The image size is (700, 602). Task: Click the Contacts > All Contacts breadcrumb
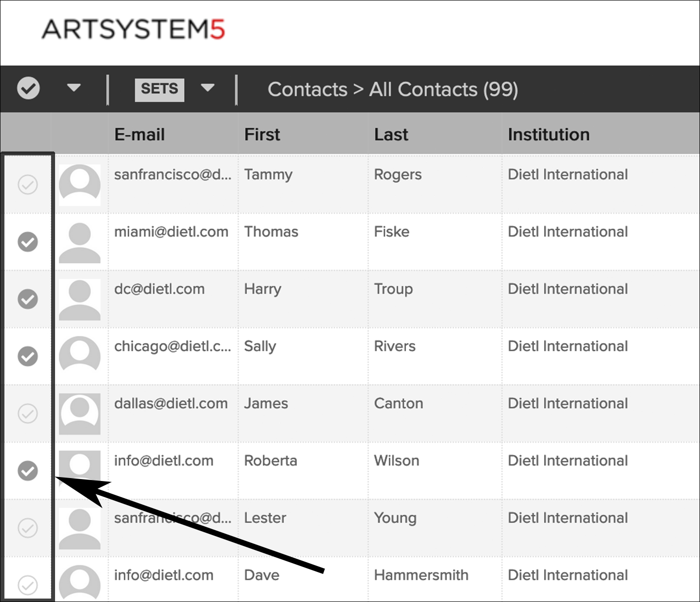393,90
